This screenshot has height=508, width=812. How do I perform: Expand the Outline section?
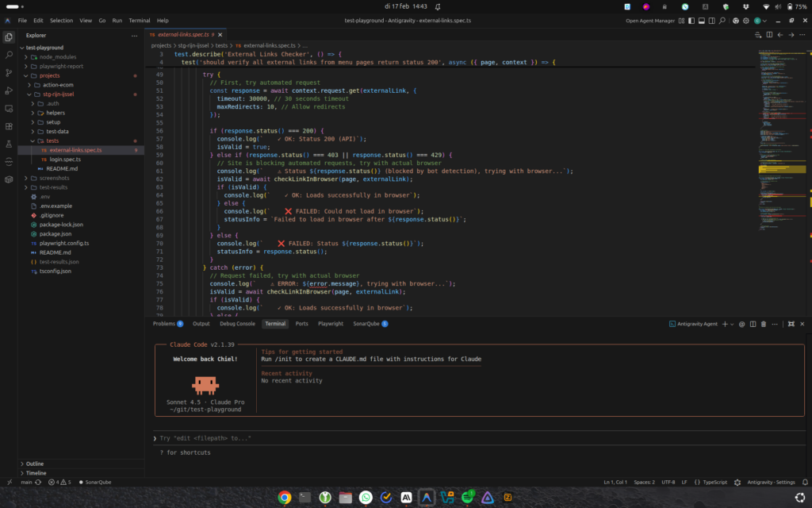[x=35, y=464]
